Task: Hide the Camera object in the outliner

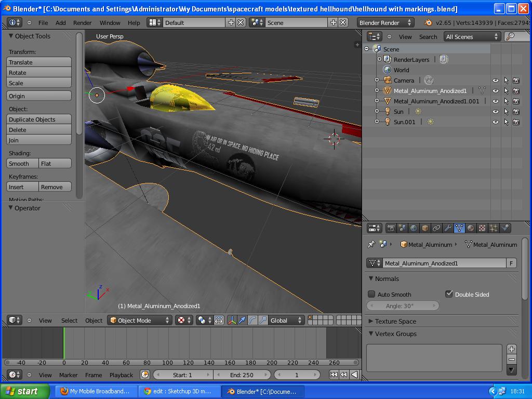Action: (495, 80)
